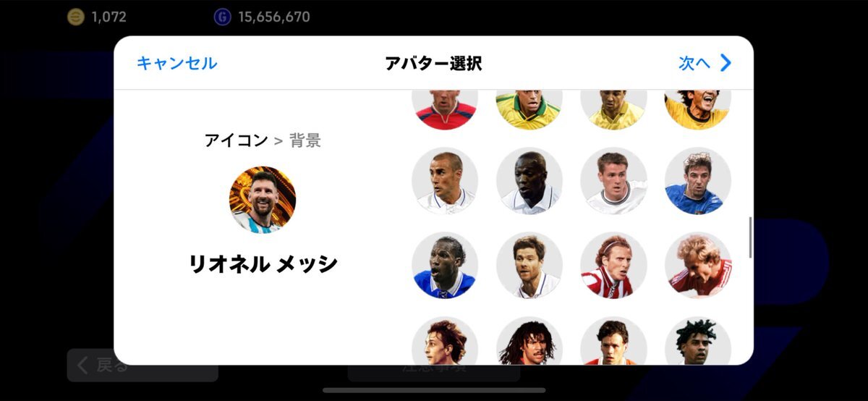Tap the blue GP currency icon

click(x=222, y=17)
